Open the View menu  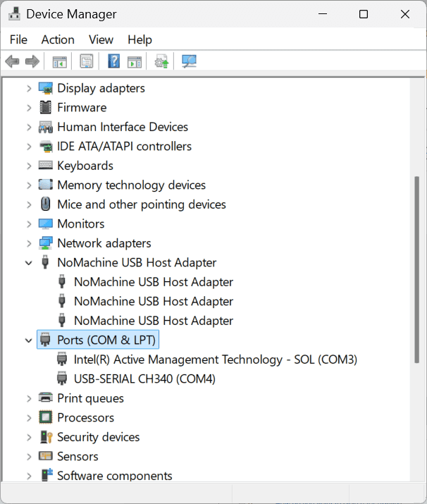101,39
